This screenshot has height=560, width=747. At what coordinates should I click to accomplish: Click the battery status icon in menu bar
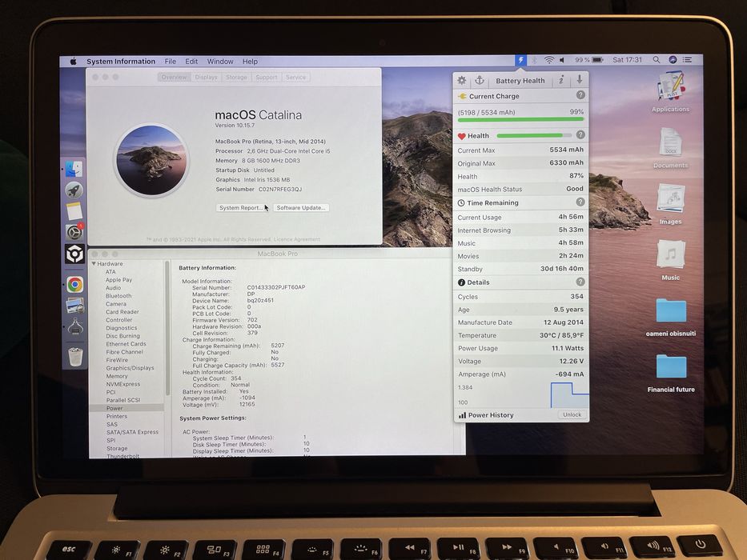click(597, 60)
